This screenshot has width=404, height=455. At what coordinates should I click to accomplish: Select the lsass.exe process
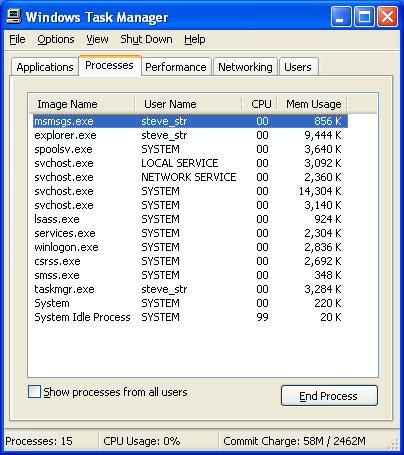(x=190, y=219)
